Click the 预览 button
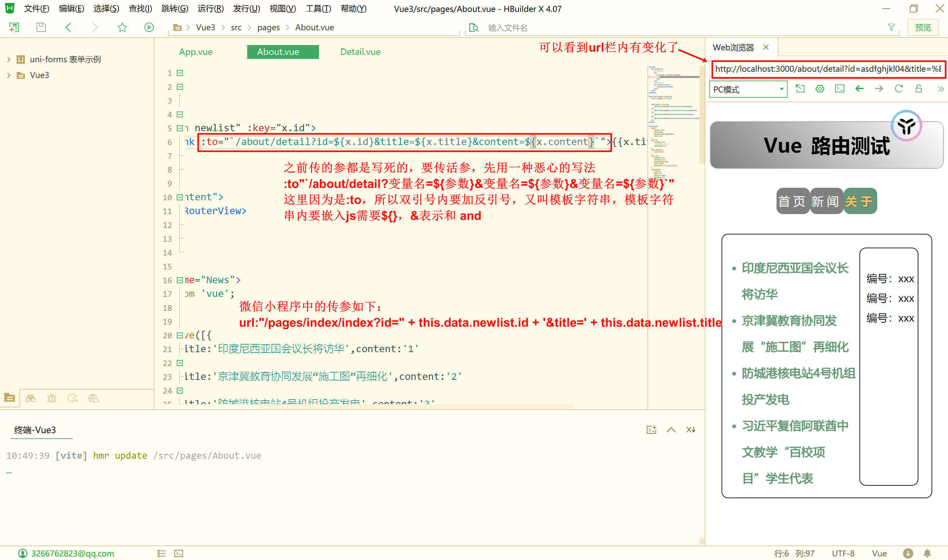 [x=923, y=28]
